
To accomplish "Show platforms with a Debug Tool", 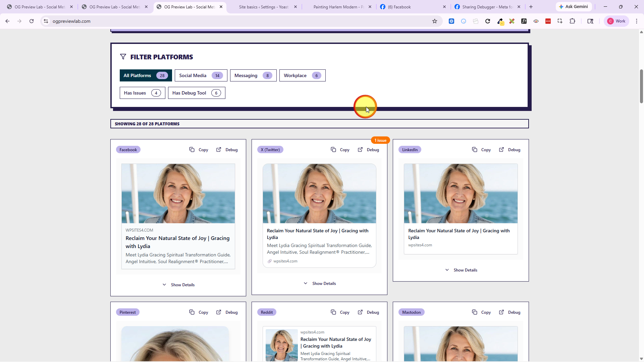I will click(197, 93).
